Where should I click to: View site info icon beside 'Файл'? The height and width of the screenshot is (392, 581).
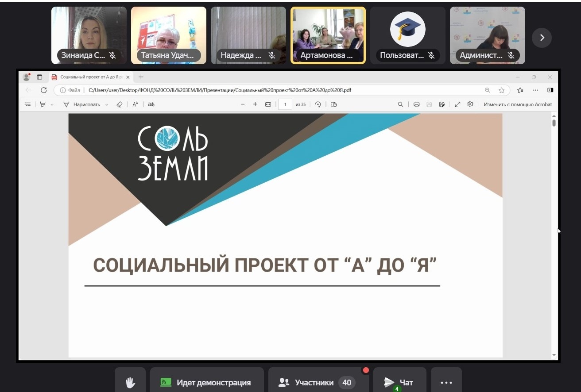point(62,90)
